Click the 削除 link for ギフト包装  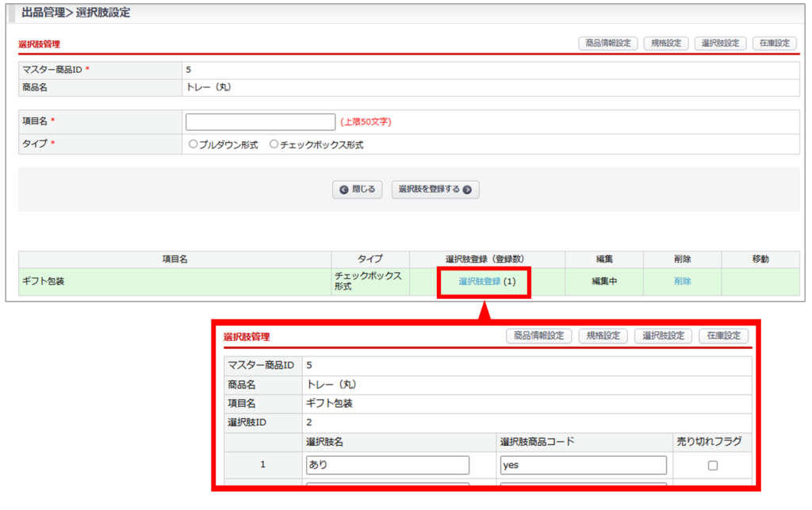click(682, 282)
